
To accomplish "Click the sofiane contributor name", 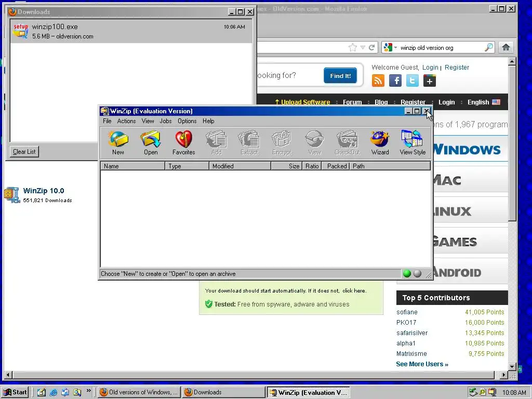I will 407,312.
